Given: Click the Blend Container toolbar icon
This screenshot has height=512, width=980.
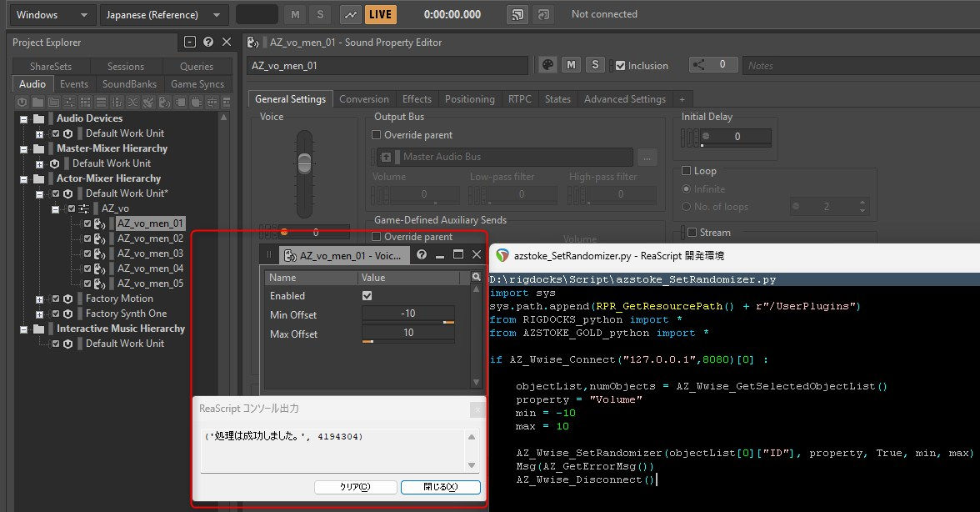Looking at the screenshot, I should click(x=117, y=102).
